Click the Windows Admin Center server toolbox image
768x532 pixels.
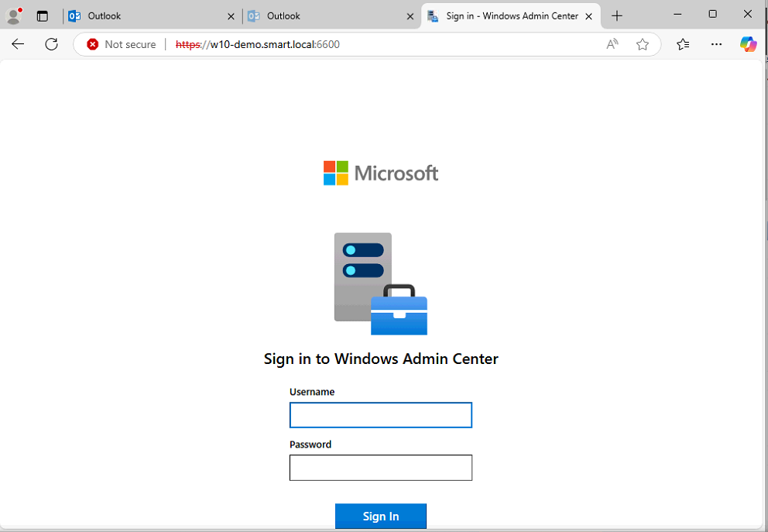[x=381, y=283]
